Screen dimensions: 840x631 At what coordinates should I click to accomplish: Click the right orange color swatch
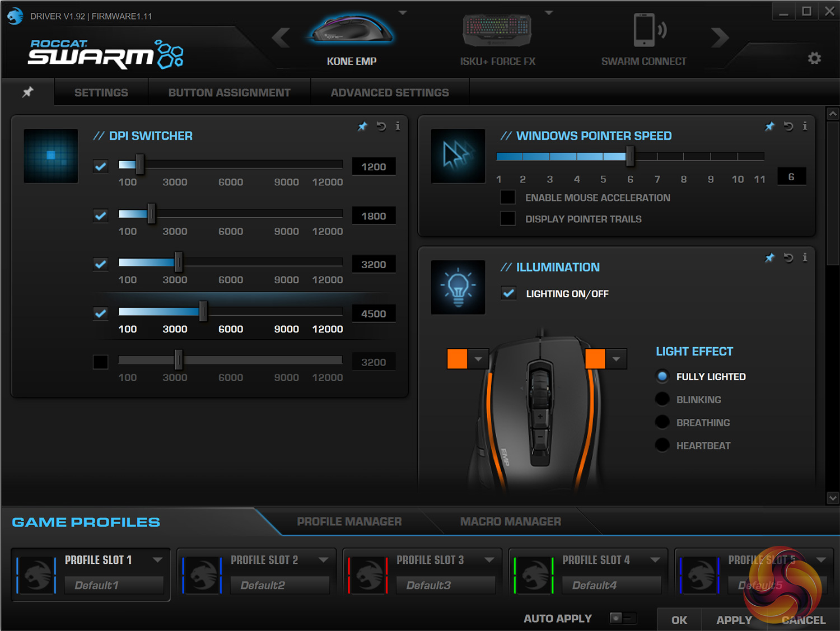tap(595, 359)
